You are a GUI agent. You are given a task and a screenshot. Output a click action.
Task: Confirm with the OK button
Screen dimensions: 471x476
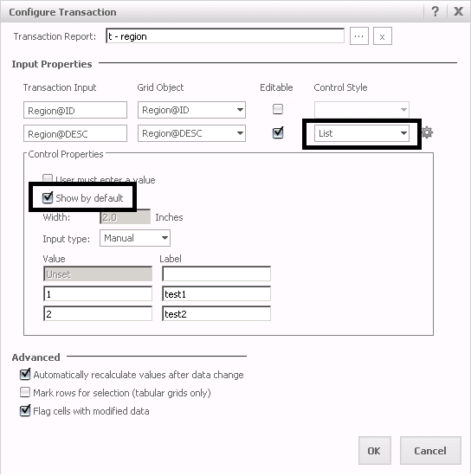374,451
